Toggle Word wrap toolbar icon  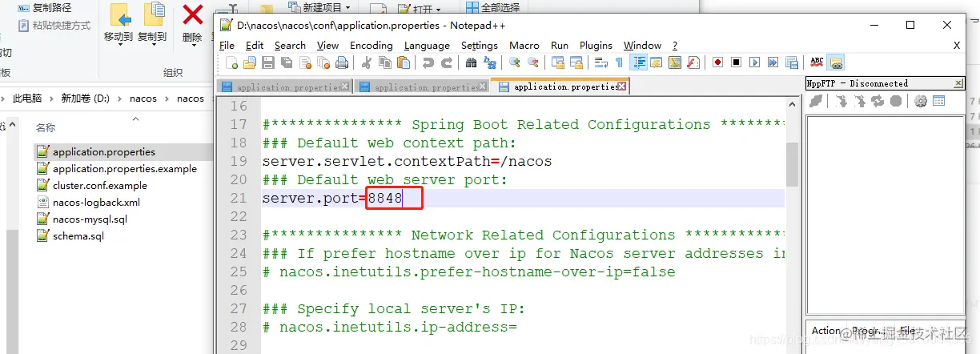point(601,62)
